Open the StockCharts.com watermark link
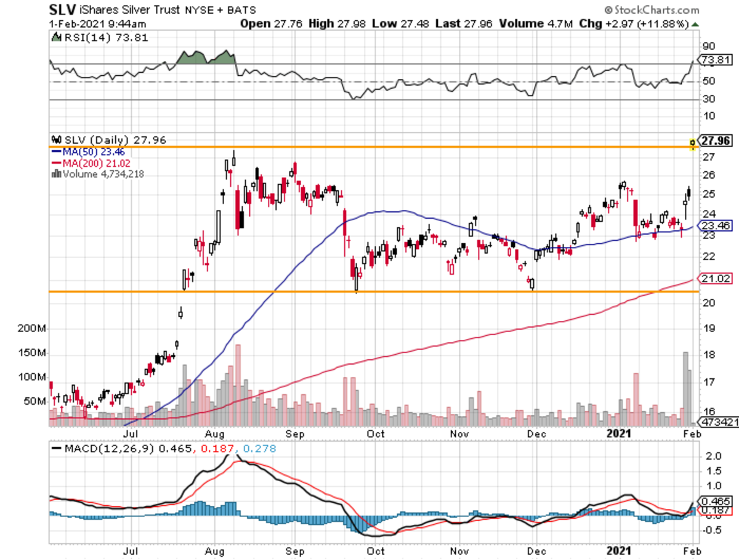This screenshot has height=560, width=739. coord(656,10)
